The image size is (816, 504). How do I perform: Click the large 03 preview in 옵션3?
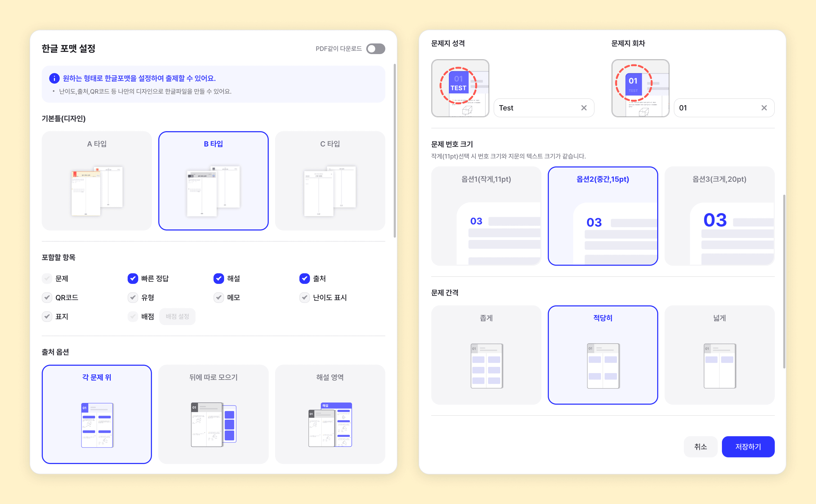715,220
